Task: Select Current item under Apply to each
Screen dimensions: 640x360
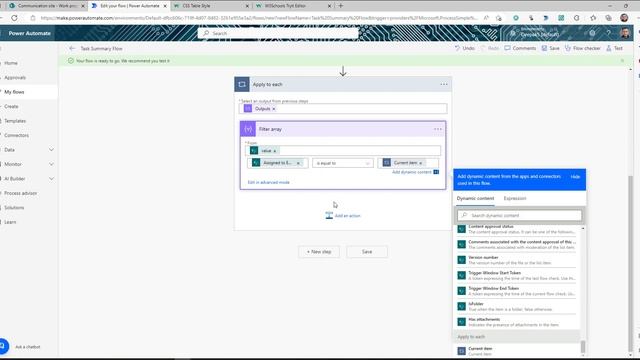Action: pyautogui.click(x=517, y=351)
